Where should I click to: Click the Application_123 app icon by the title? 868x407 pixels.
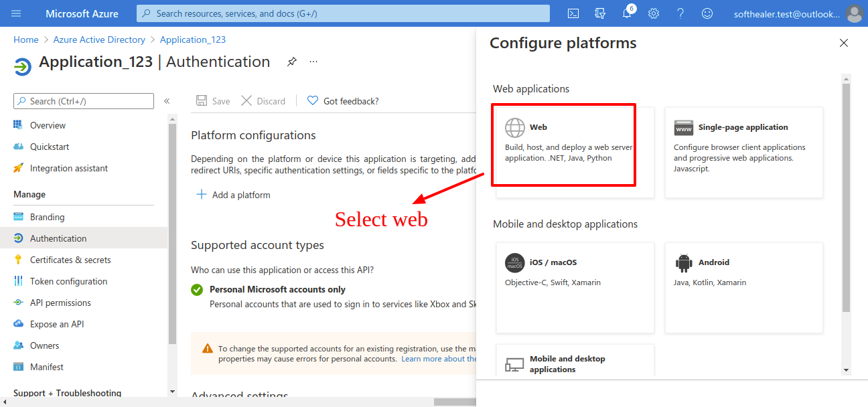click(x=22, y=66)
